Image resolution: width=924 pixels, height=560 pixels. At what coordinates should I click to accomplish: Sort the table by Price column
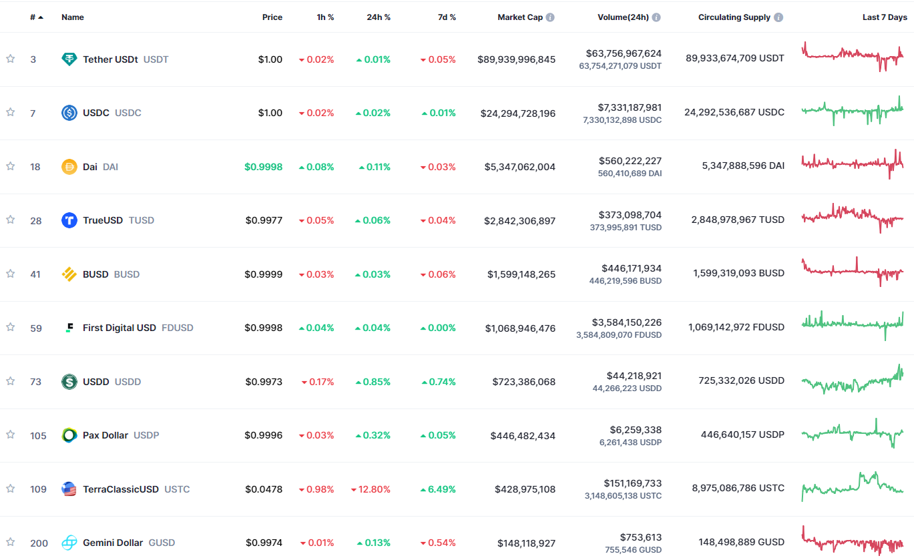pyautogui.click(x=272, y=17)
